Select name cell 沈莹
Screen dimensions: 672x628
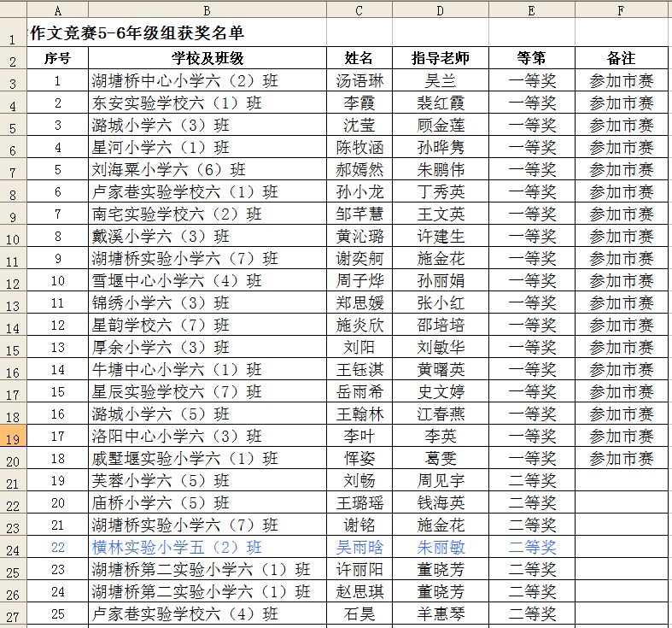pos(359,125)
